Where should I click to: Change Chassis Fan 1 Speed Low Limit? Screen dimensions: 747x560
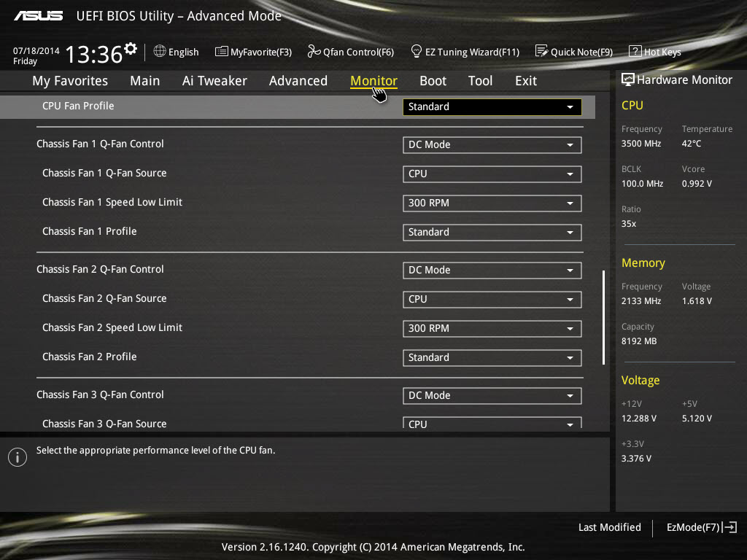[x=492, y=203]
